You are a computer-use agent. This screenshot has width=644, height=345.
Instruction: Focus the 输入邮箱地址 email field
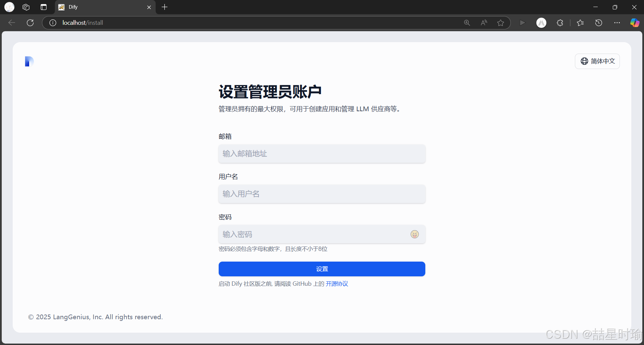pos(322,154)
